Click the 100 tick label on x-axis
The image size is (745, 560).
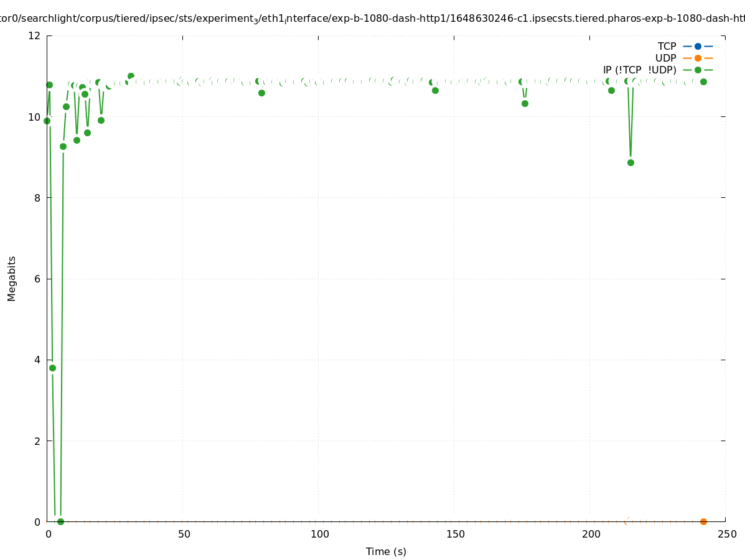click(319, 534)
